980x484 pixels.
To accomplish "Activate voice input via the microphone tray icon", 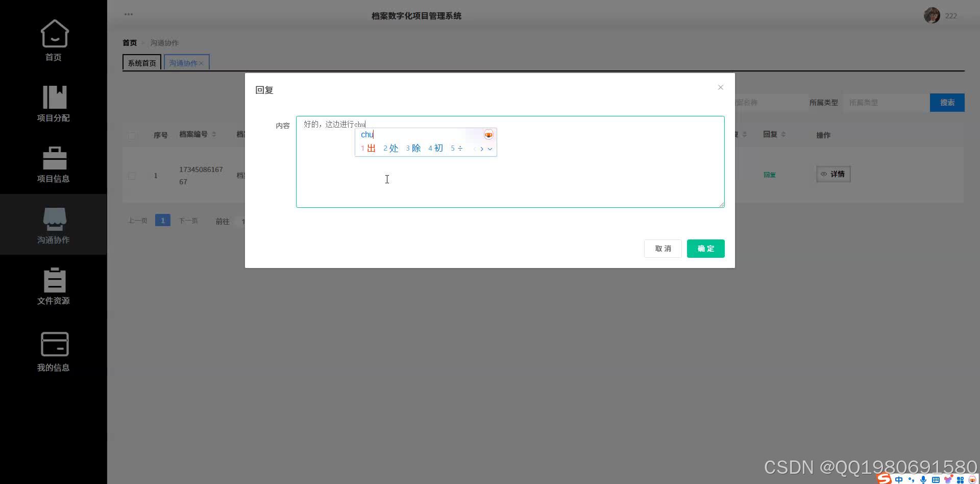I will tap(923, 480).
